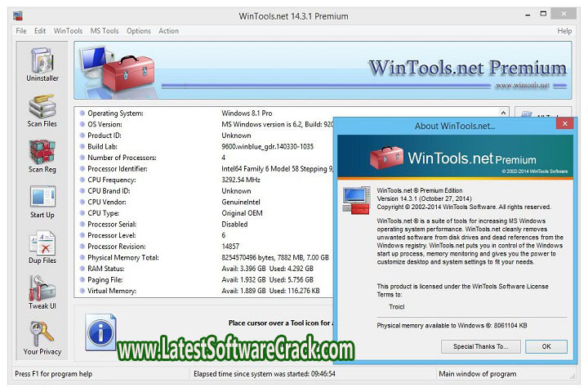
Task: Select the Scan Files tool
Action: coord(42,109)
